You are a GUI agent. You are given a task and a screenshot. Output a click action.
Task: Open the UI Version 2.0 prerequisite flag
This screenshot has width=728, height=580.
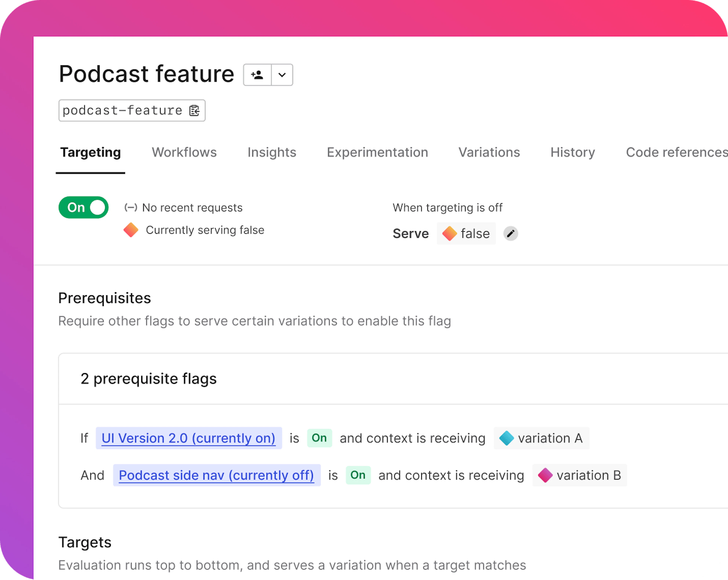click(188, 438)
